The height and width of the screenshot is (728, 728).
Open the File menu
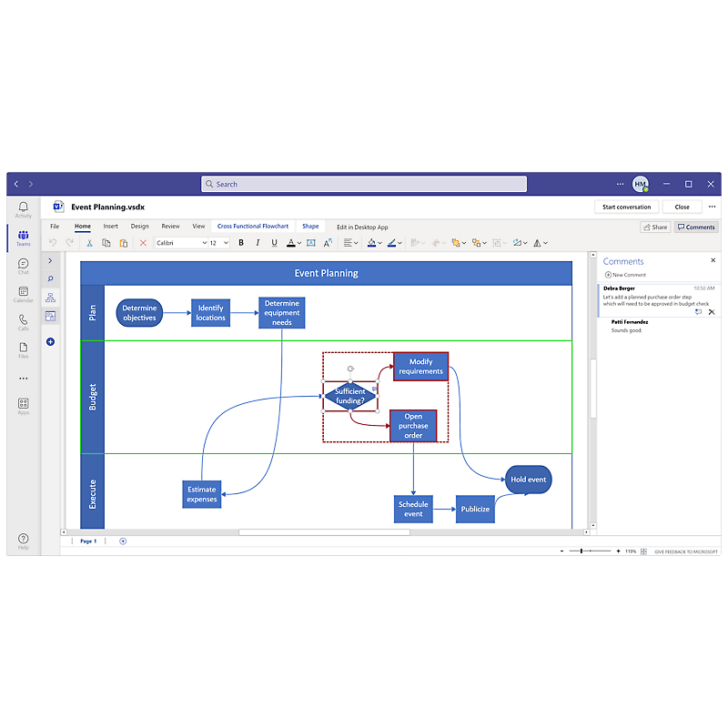[x=55, y=226]
